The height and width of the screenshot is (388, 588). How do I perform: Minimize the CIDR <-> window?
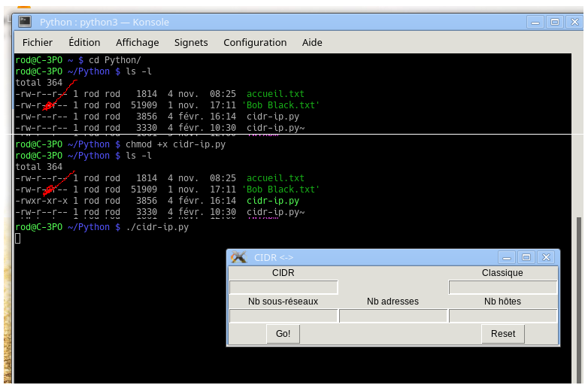507,257
